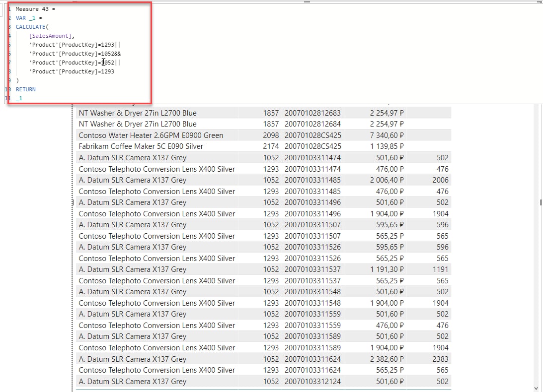Click the '_1' on the last formula line
The width and height of the screenshot is (543, 392).
click(19, 99)
